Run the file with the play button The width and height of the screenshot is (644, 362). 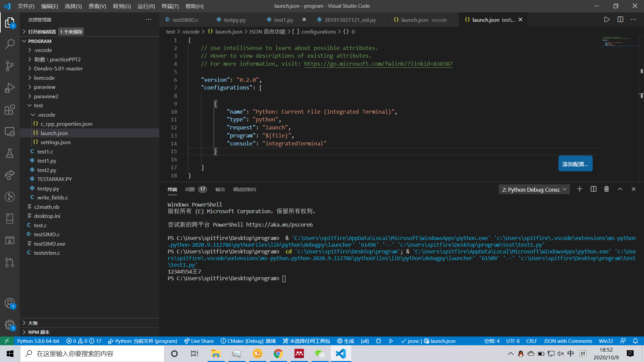click(x=607, y=20)
